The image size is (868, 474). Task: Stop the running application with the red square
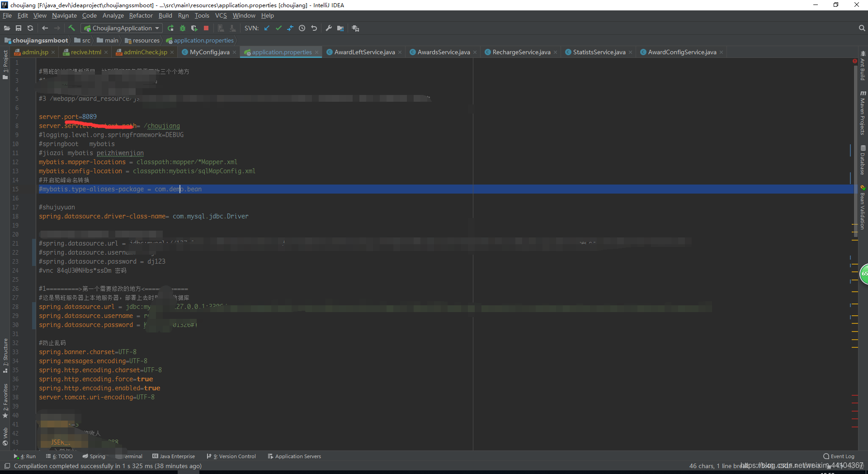coord(206,28)
